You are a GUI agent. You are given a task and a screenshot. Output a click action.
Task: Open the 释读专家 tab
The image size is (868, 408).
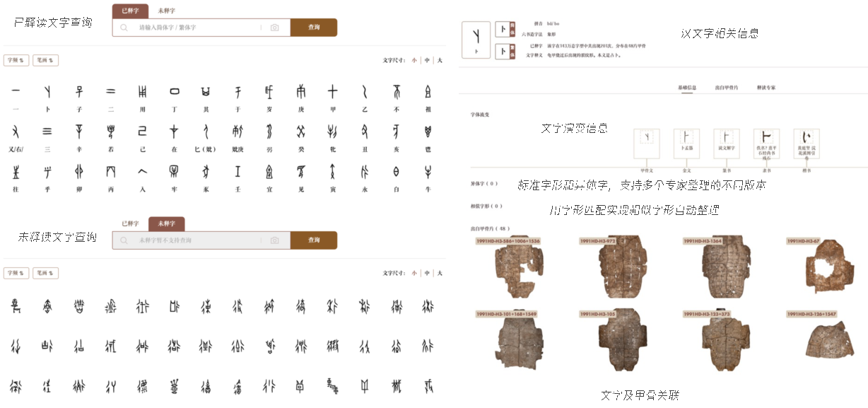pyautogui.click(x=766, y=88)
